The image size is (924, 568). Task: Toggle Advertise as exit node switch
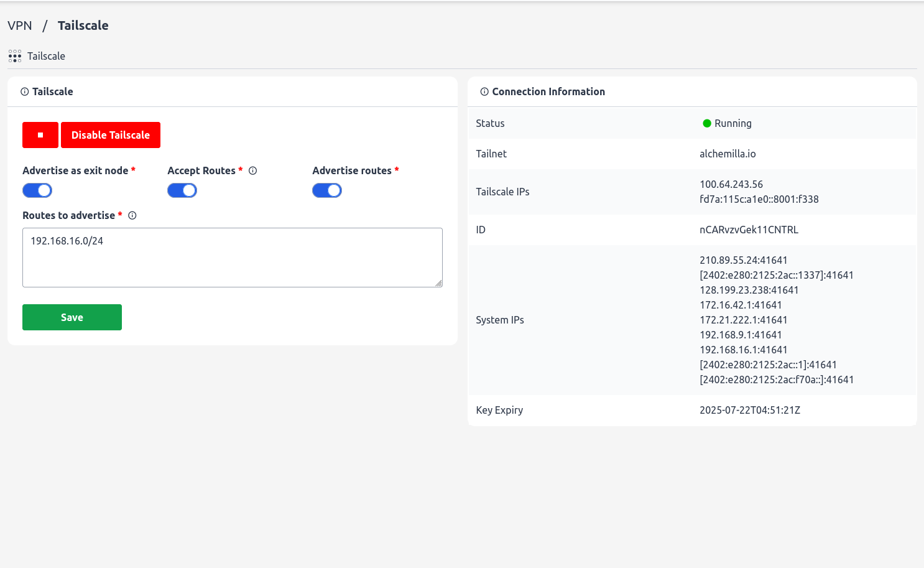click(37, 190)
